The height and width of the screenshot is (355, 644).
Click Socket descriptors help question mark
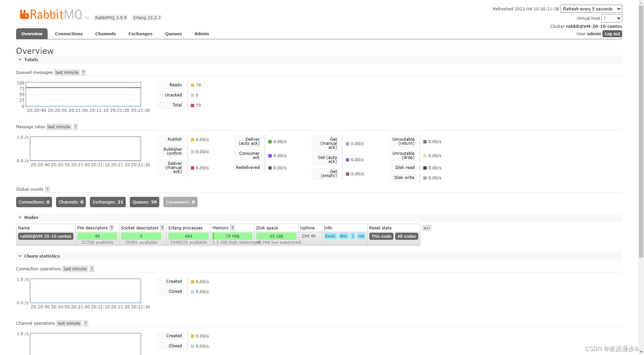tap(162, 228)
